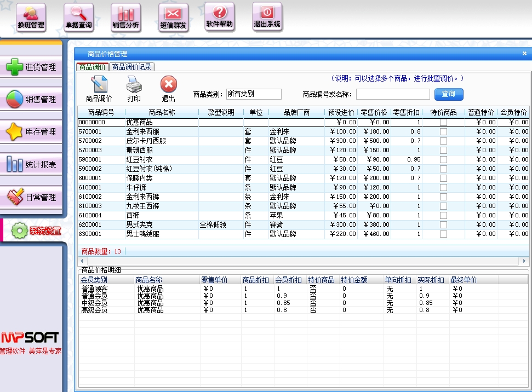
Task: Launch 短信群发 bulk SMS tool
Action: click(173, 16)
